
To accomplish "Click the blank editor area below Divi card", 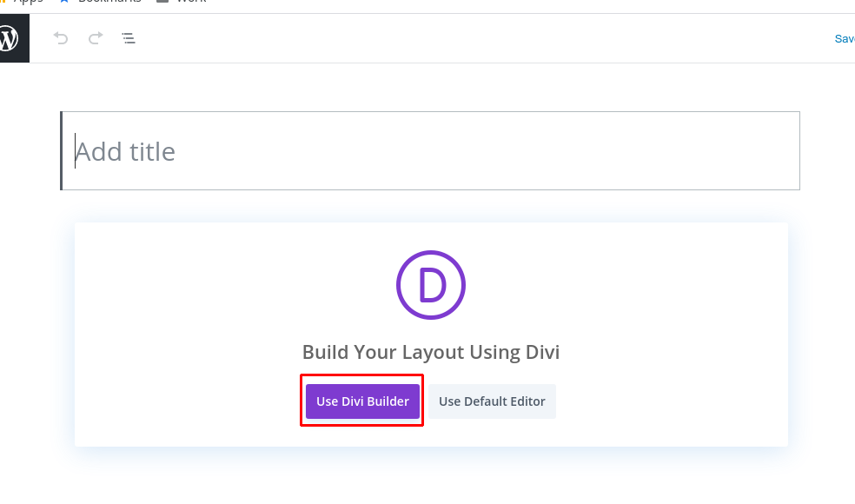I will [431, 477].
